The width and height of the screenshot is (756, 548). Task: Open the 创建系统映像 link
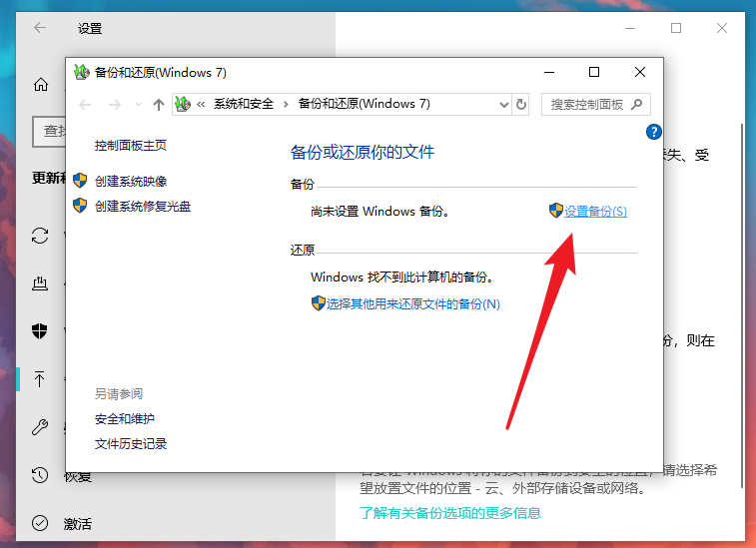point(131,182)
